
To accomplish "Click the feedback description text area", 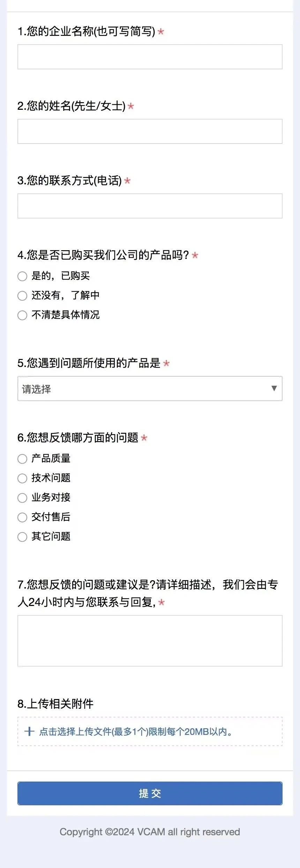I will [x=150, y=640].
